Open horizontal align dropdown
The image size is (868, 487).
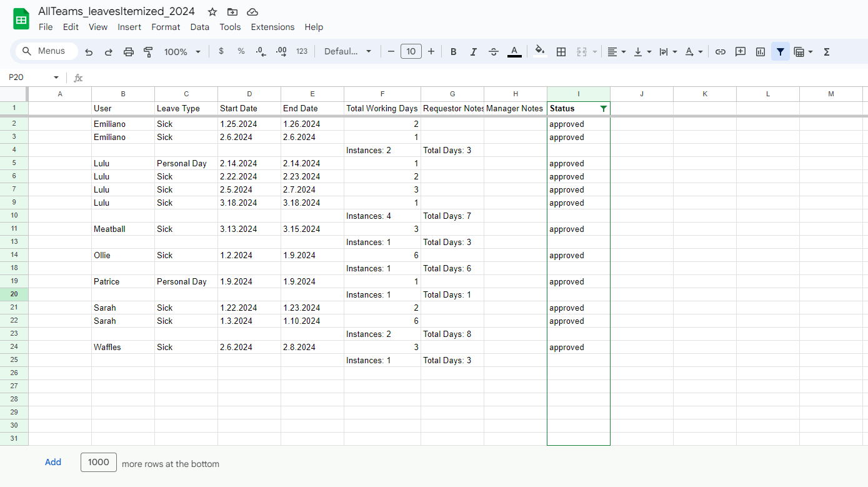pyautogui.click(x=616, y=52)
